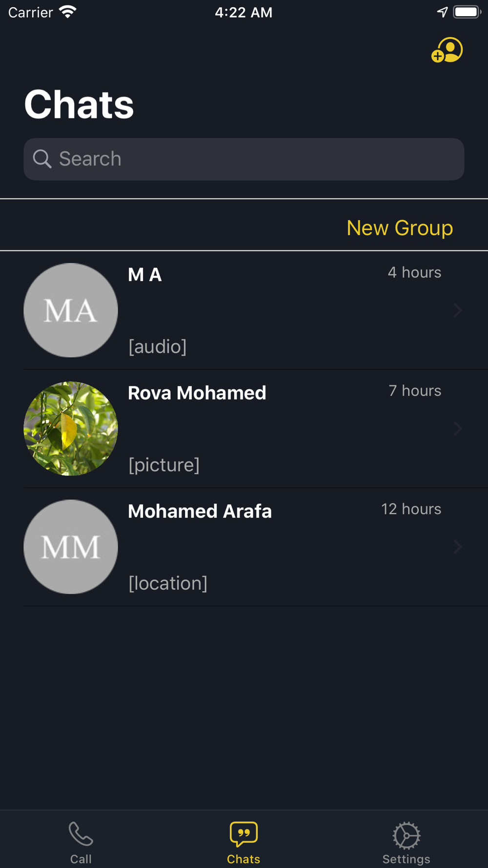Image resolution: width=488 pixels, height=868 pixels.
Task: Create a New Group
Action: 400,228
